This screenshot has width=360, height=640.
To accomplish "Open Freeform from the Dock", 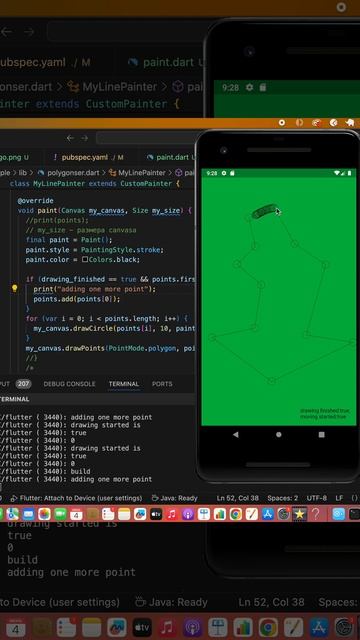I will pos(140,514).
